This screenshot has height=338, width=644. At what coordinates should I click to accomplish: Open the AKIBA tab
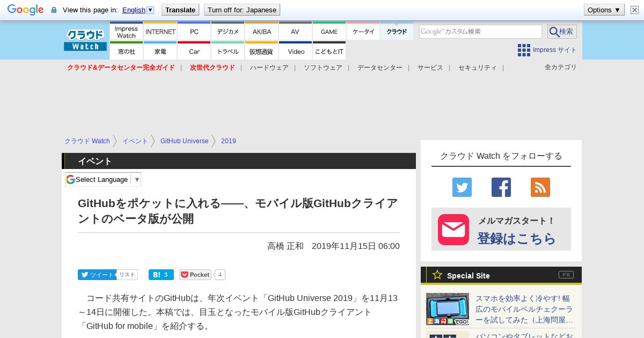(x=261, y=32)
